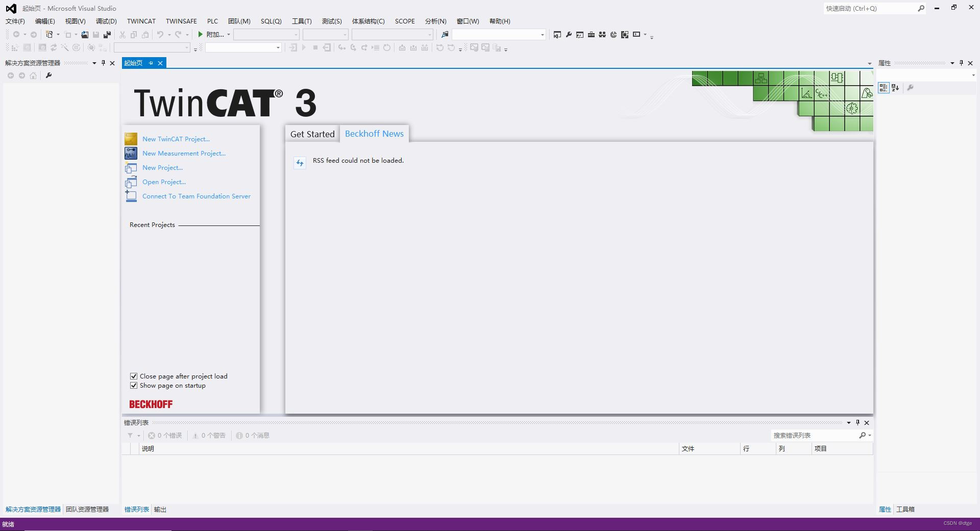Click the wrench icon in Solution Explorer

pyautogui.click(x=48, y=75)
